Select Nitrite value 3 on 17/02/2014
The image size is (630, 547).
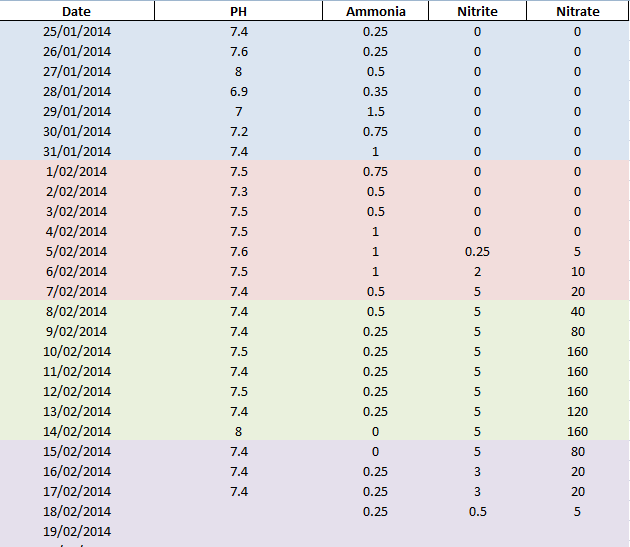(x=477, y=492)
